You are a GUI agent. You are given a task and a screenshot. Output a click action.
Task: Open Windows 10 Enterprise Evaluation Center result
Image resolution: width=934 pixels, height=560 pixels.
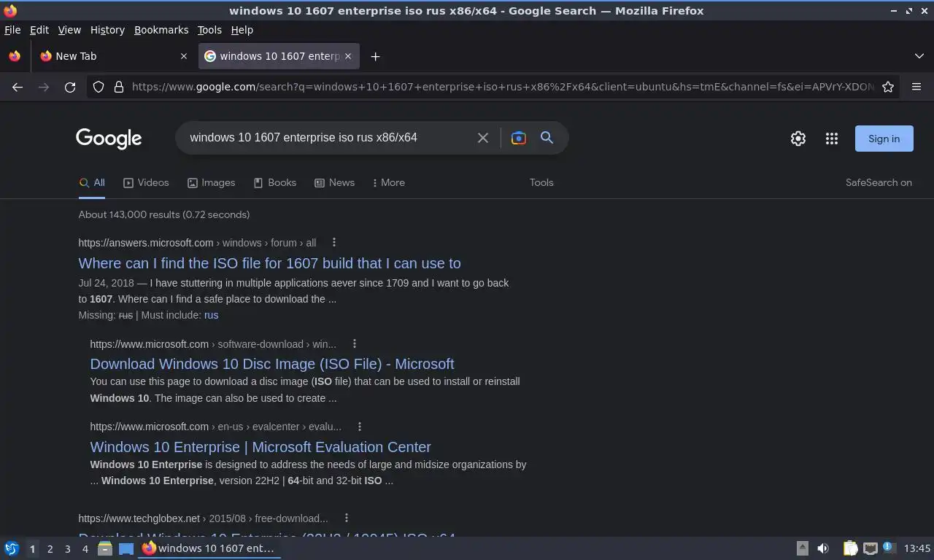[x=260, y=447]
